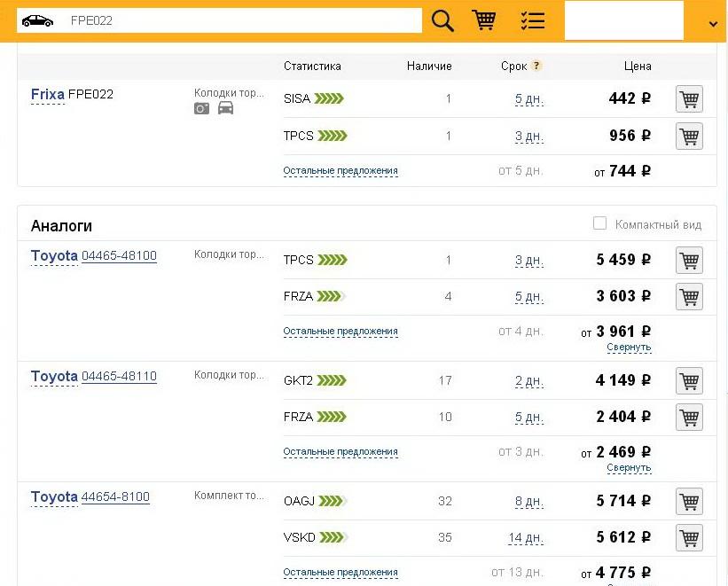Viewport: 728px width, 586px height.
Task: Click the magnifier search icon
Action: click(442, 21)
